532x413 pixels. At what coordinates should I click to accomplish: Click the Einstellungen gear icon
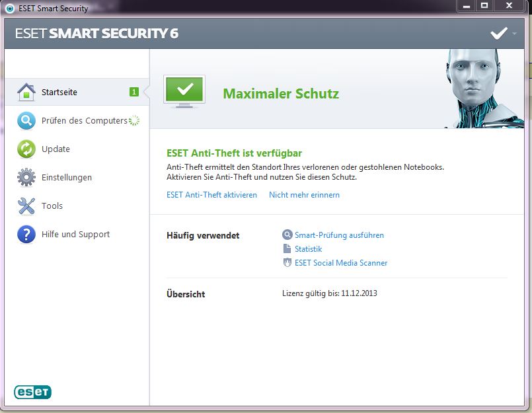[x=26, y=178]
